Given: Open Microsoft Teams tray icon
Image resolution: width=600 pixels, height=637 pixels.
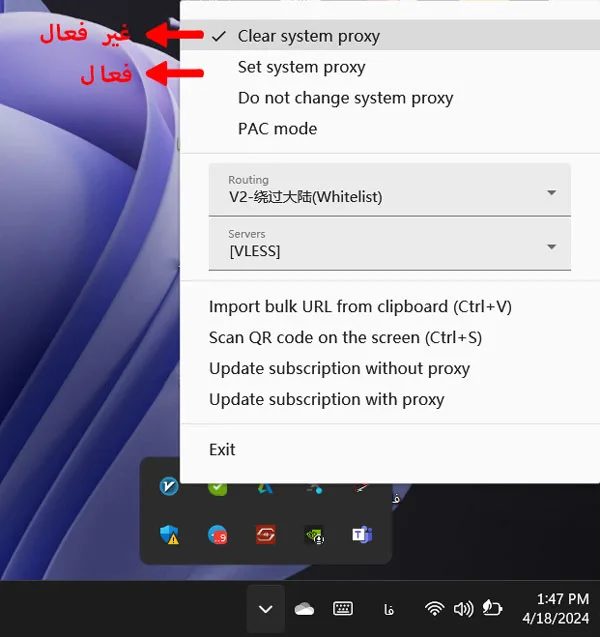Looking at the screenshot, I should 361,535.
